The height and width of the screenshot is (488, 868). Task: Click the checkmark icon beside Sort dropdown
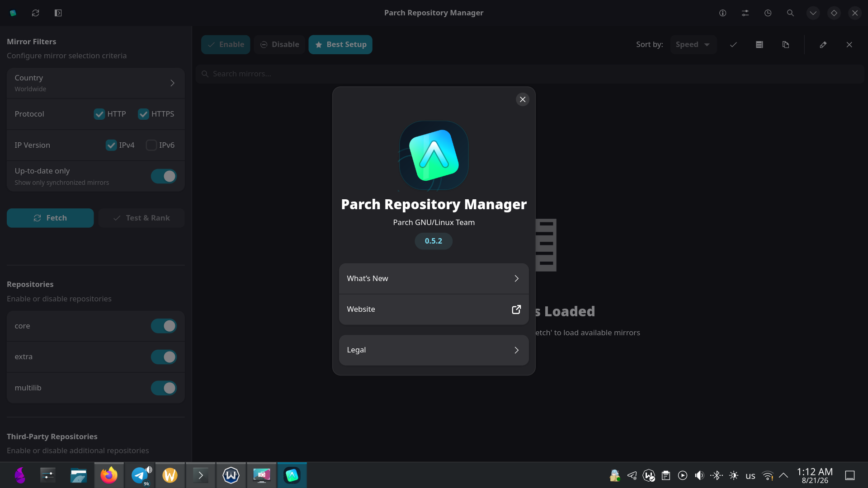pyautogui.click(x=733, y=45)
